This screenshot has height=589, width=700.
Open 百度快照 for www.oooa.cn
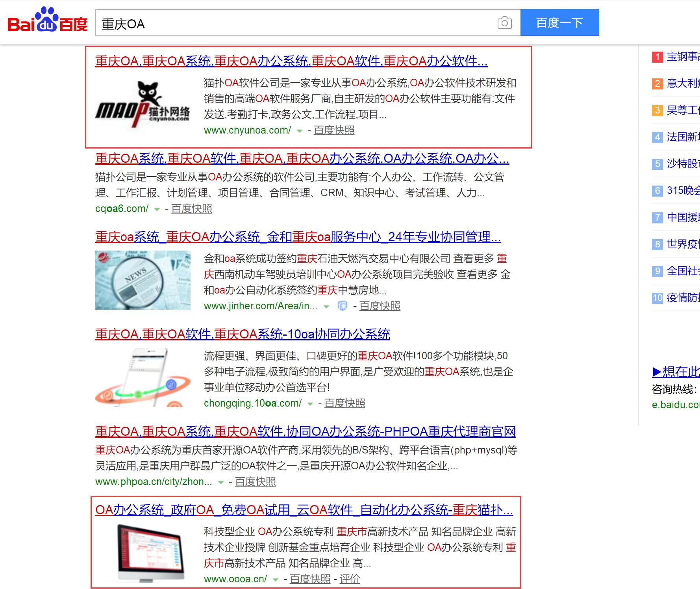310,579
